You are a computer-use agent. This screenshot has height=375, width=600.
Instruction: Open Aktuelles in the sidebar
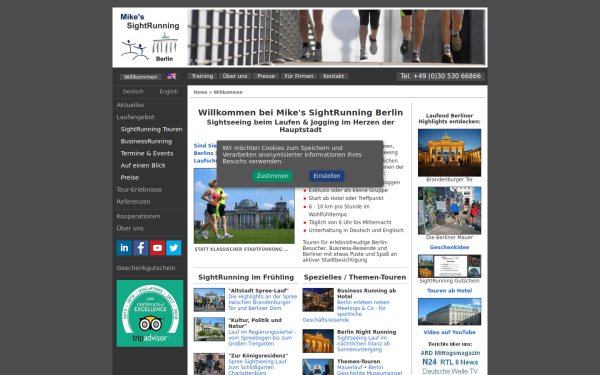[130, 105]
